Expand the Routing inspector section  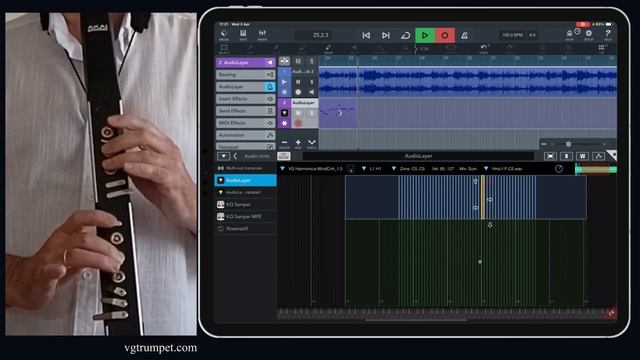click(x=246, y=75)
